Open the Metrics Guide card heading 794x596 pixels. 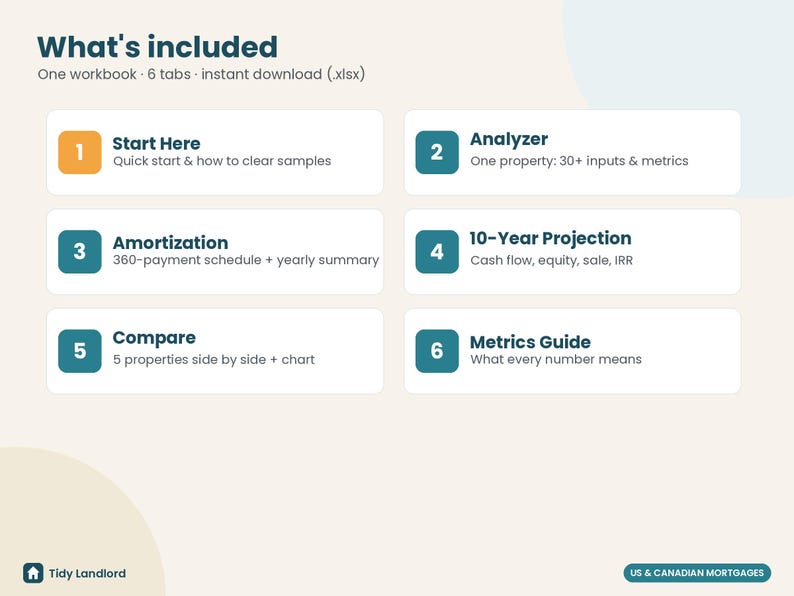[x=530, y=342]
